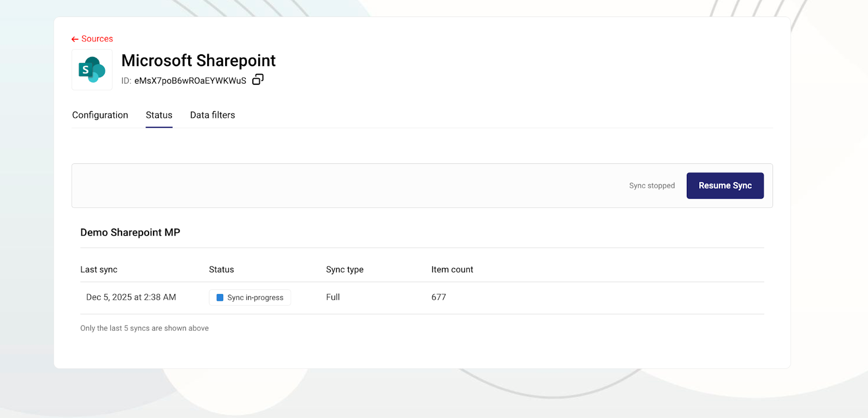
Task: Click the Status column header
Action: point(221,270)
